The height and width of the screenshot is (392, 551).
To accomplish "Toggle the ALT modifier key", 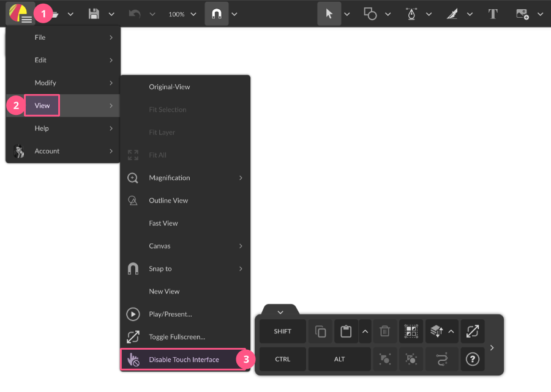I will pyautogui.click(x=339, y=360).
